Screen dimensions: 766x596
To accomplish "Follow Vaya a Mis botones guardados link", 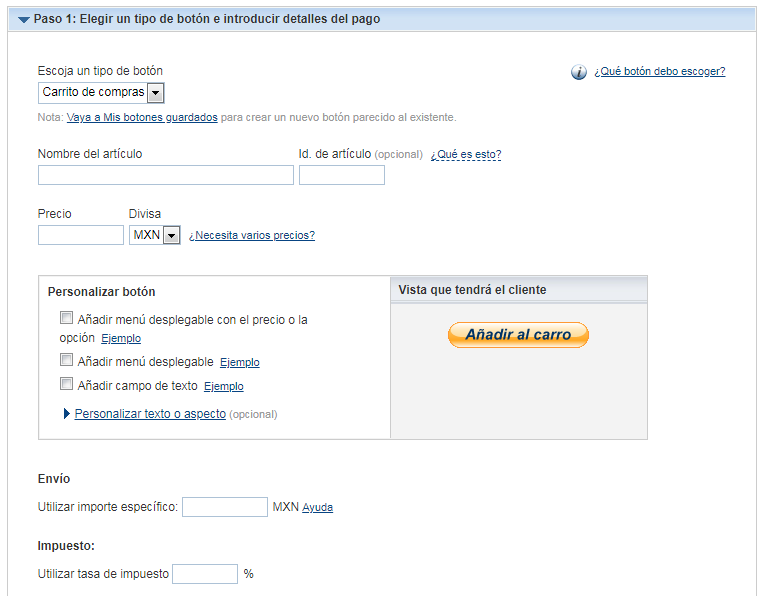I will click(x=142, y=117).
